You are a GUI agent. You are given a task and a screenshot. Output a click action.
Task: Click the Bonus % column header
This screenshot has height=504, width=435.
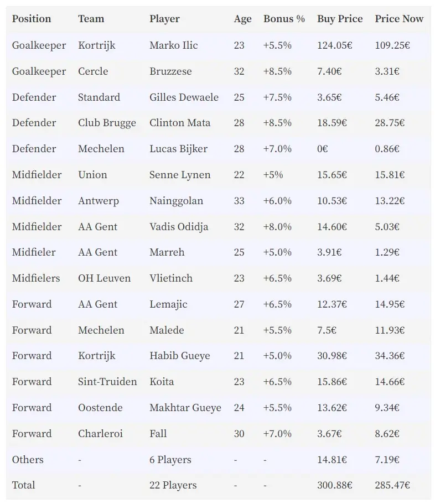tap(284, 19)
